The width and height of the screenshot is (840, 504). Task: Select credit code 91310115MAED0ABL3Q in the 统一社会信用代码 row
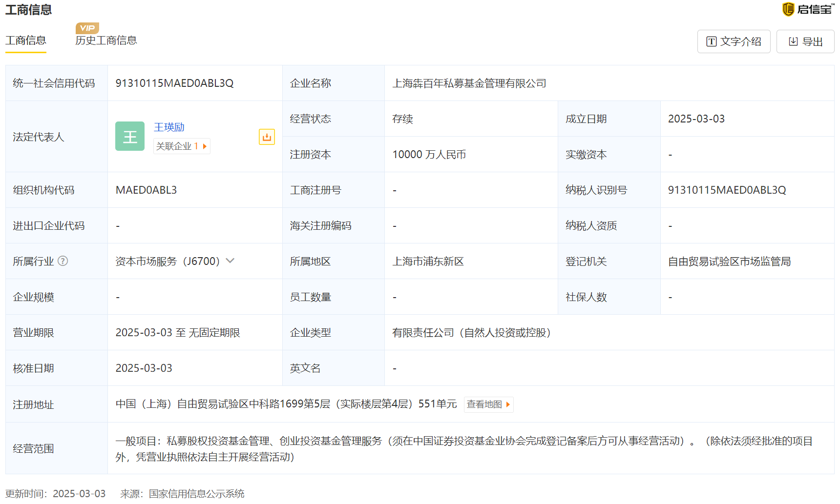174,83
